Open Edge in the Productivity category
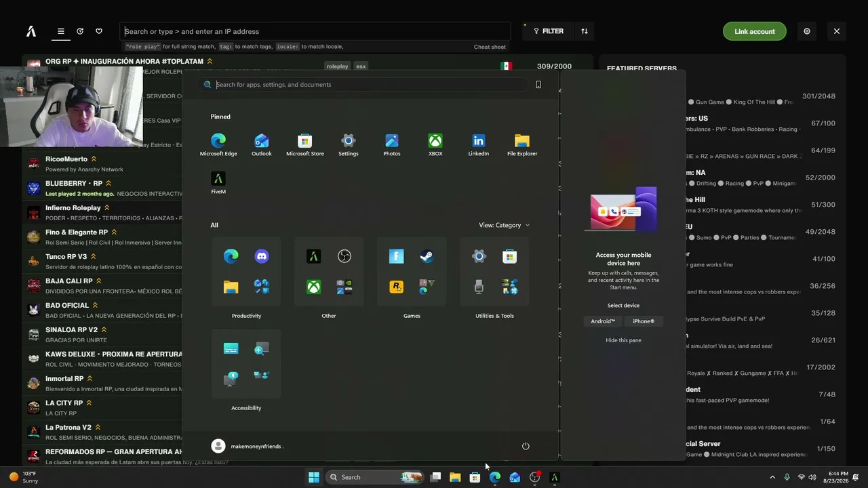 click(x=231, y=256)
